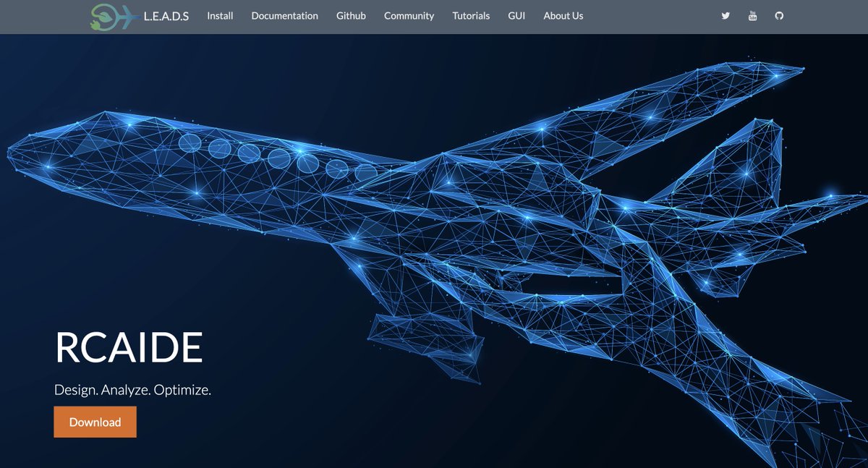This screenshot has width=868, height=468.
Task: Click the L.E.A.D.S brand text
Action: tap(166, 16)
